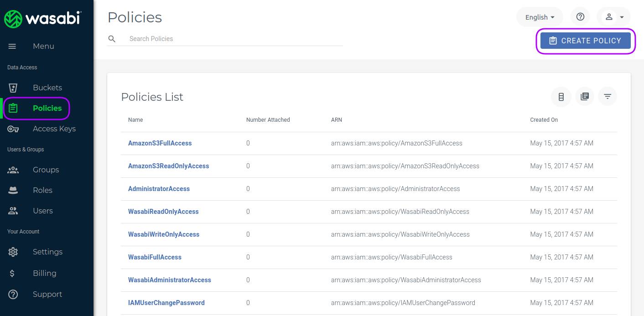644x316 pixels.
Task: Open the Buckets page
Action: 47,88
